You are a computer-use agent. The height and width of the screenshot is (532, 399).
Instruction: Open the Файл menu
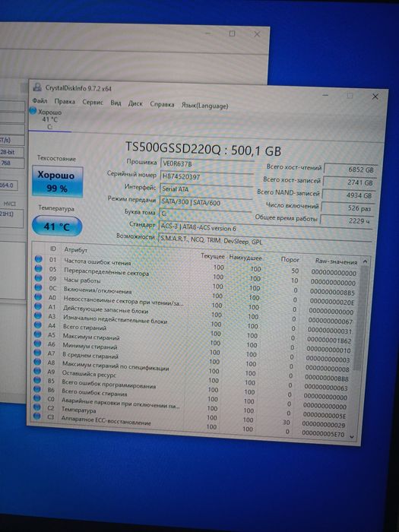click(40, 101)
